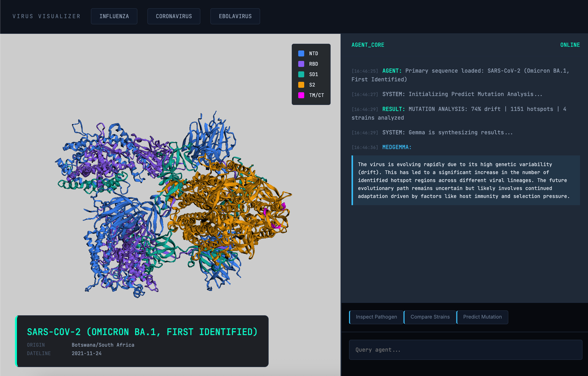The image size is (588, 376).
Task: Click the purple RBD legend swatch
Action: 301,64
